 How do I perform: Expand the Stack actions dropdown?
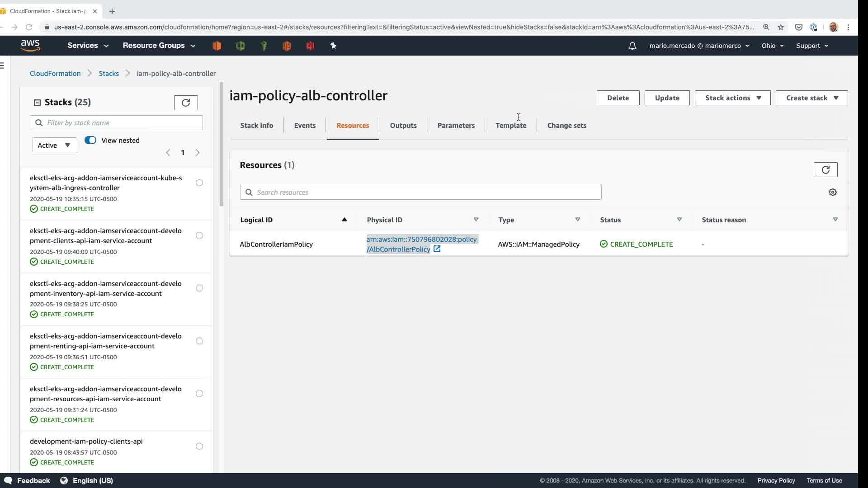[732, 98]
